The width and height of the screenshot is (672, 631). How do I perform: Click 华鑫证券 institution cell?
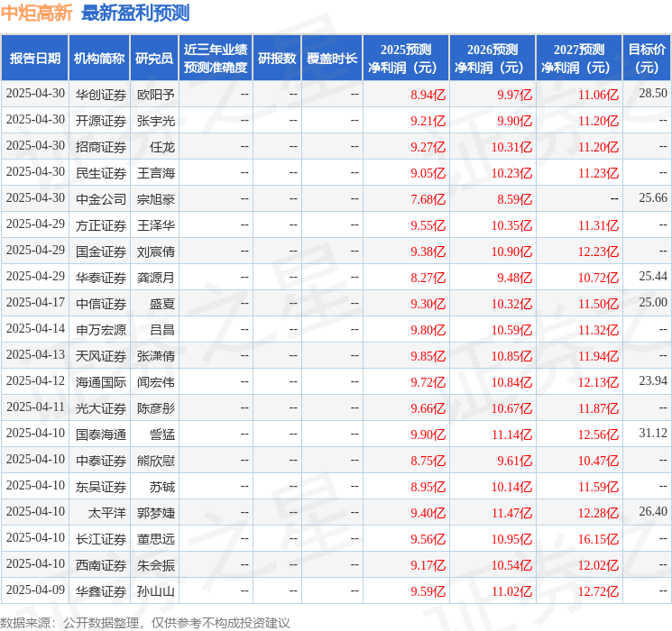(x=101, y=591)
